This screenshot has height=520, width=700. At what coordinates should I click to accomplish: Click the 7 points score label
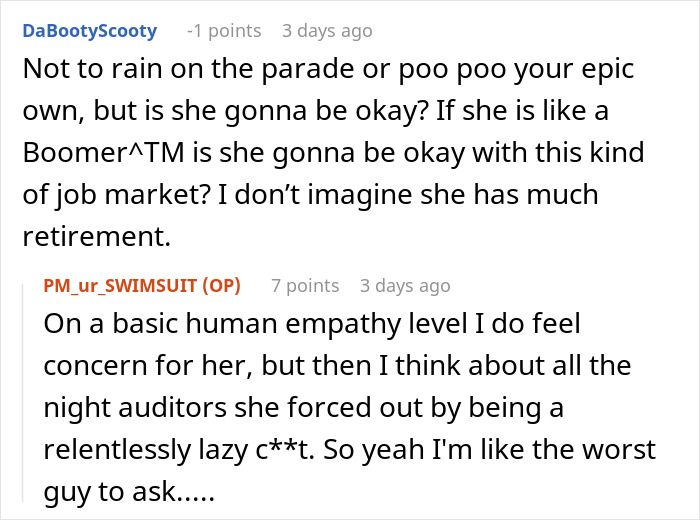pos(305,286)
